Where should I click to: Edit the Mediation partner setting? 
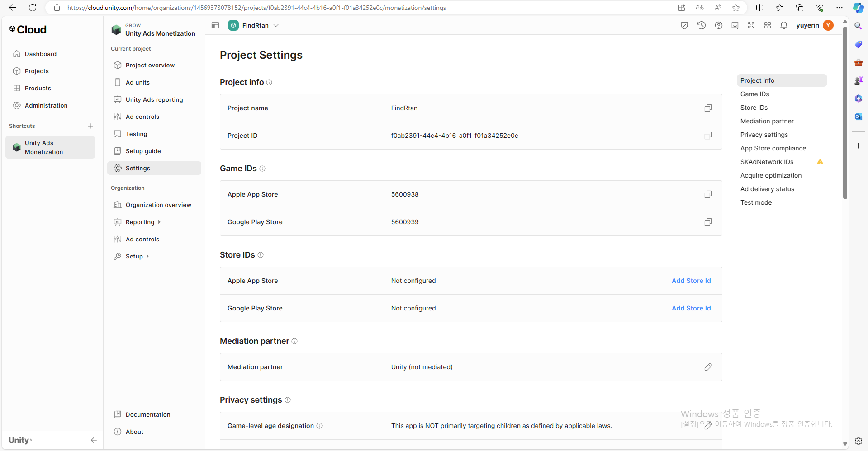[x=708, y=367]
